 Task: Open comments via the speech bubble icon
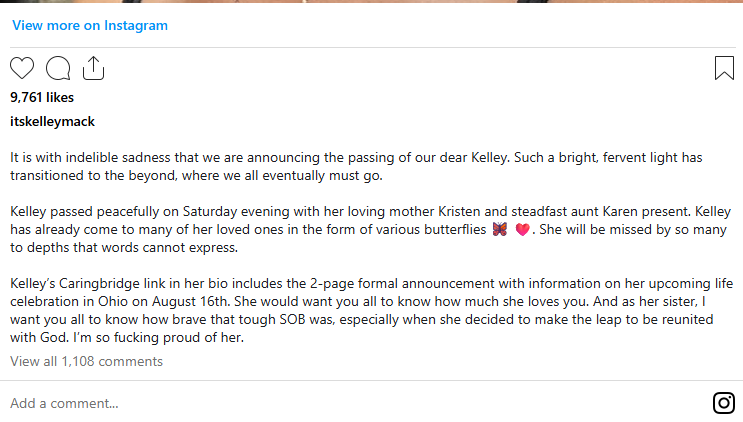pos(58,68)
